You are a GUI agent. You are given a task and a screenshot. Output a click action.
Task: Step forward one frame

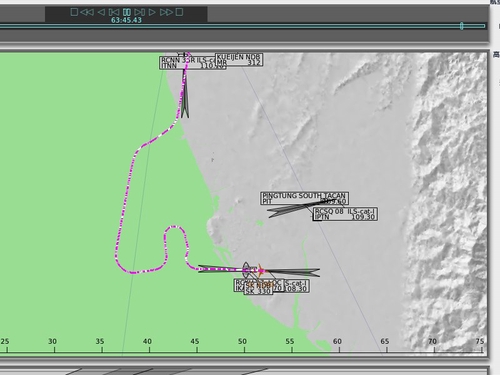(140, 12)
